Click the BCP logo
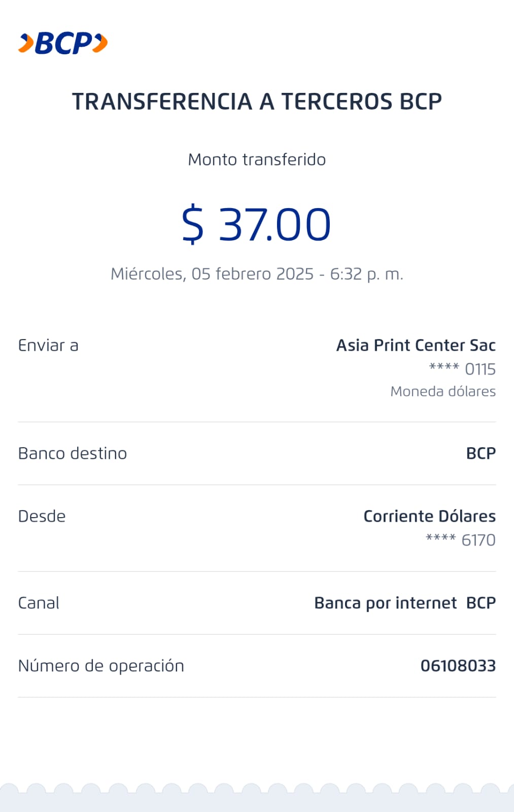514x812 pixels. tap(63, 43)
